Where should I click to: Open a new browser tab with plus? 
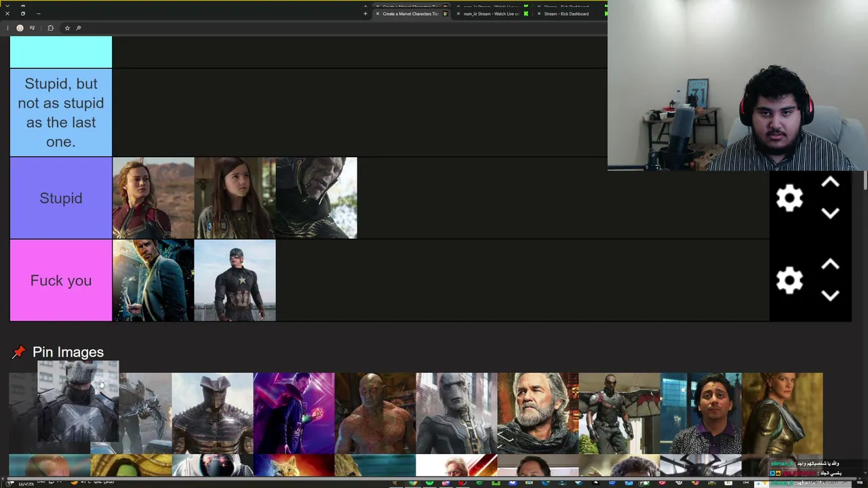pos(366,14)
